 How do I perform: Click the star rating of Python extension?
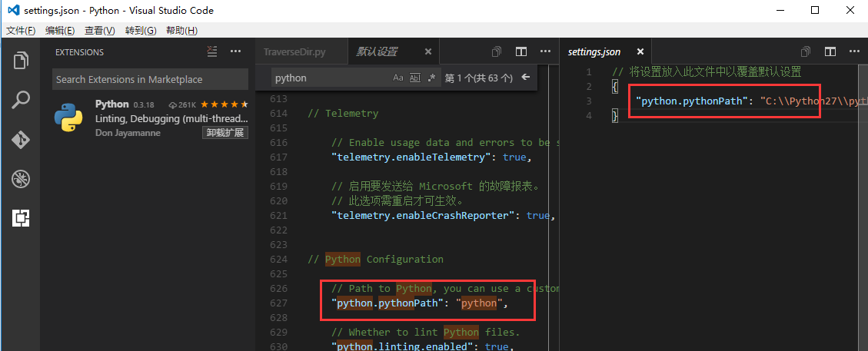point(224,104)
